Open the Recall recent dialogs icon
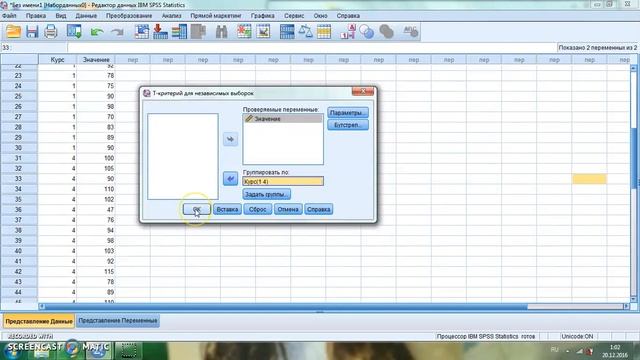Image resolution: width=640 pixels, height=360 pixels. tap(74, 32)
